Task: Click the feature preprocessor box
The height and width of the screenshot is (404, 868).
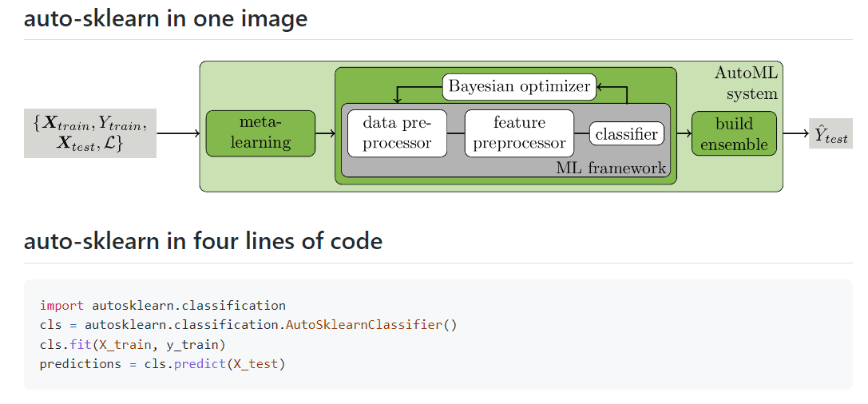Action: tap(519, 133)
